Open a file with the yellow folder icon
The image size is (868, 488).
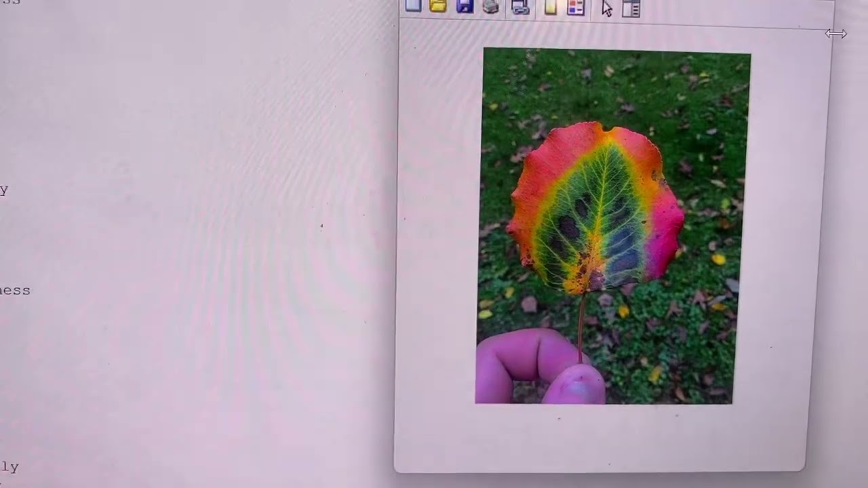pyautogui.click(x=438, y=6)
